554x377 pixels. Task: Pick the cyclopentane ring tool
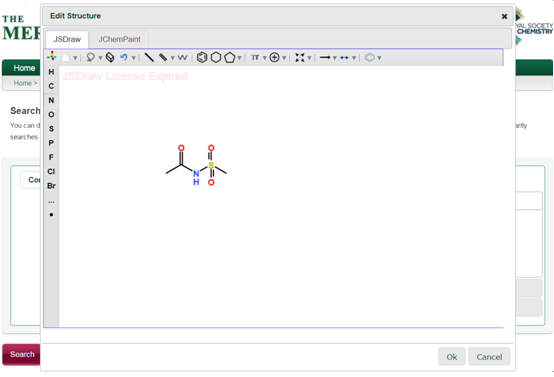(x=230, y=57)
